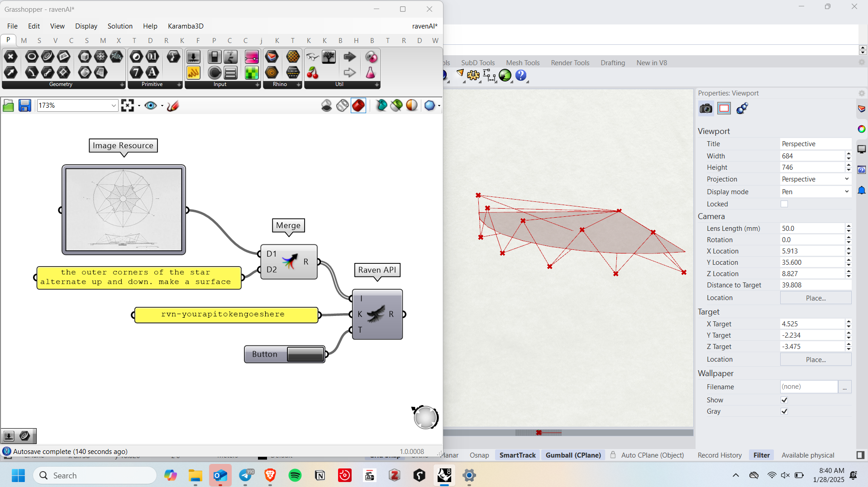Click the red shaded preview mode icon
This screenshot has width=868, height=487.
tap(358, 105)
